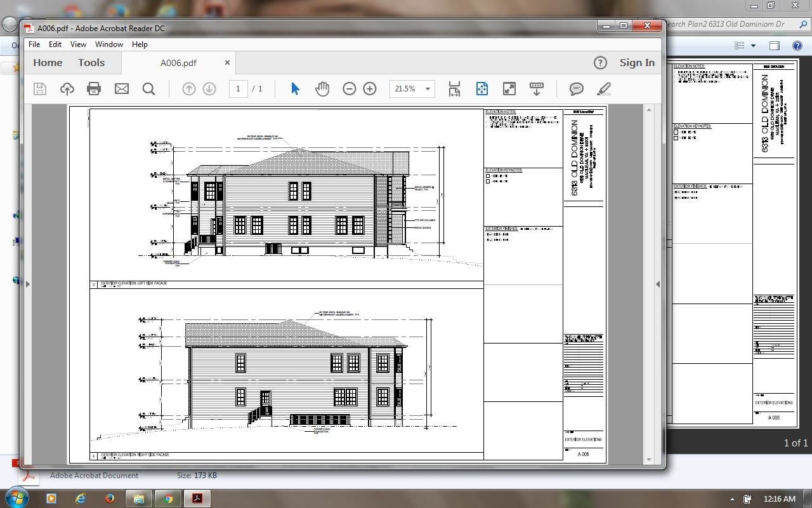This screenshot has width=812, height=508.
Task: Activate the Hand pan tool
Action: [322, 89]
